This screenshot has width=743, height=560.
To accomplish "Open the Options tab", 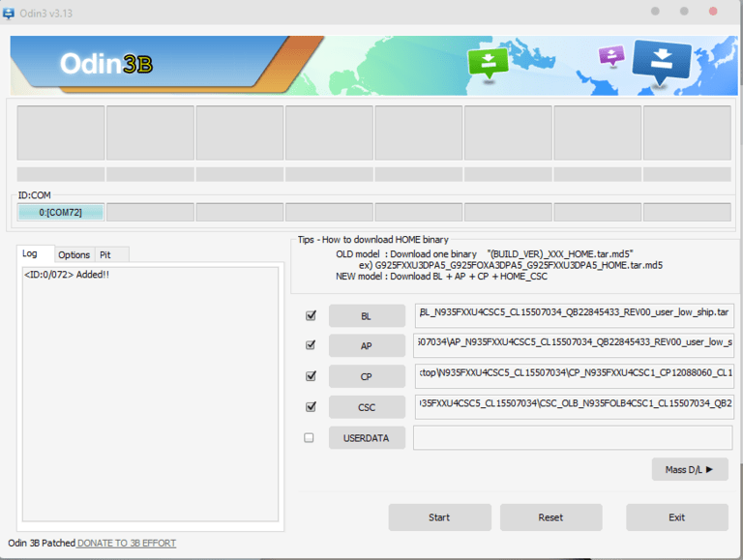I will tap(74, 255).
